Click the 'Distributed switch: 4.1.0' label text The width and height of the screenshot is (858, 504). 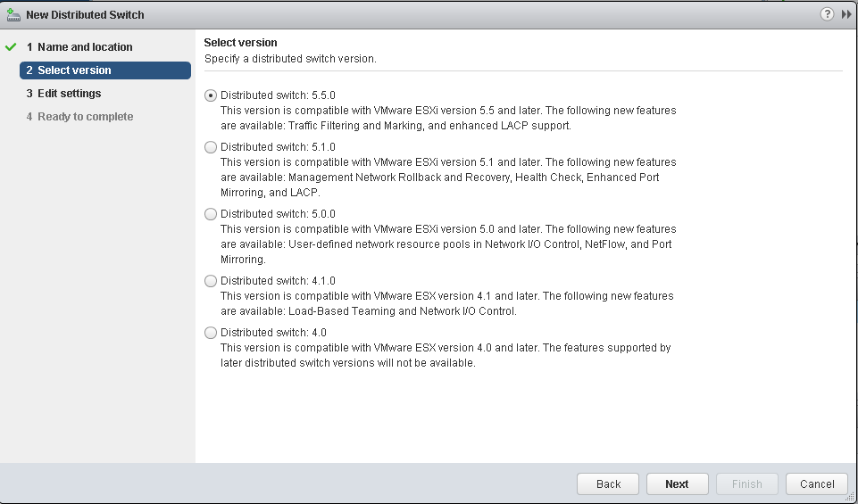coord(278,280)
